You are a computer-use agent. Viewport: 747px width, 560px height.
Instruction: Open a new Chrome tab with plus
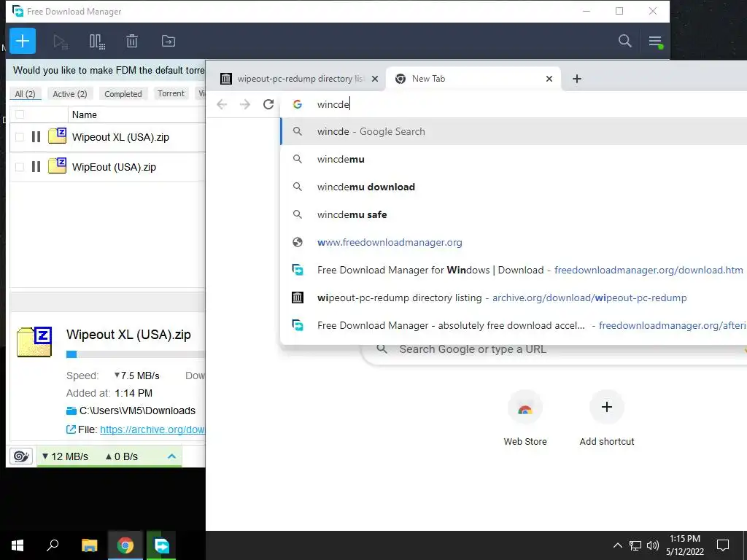pyautogui.click(x=577, y=79)
